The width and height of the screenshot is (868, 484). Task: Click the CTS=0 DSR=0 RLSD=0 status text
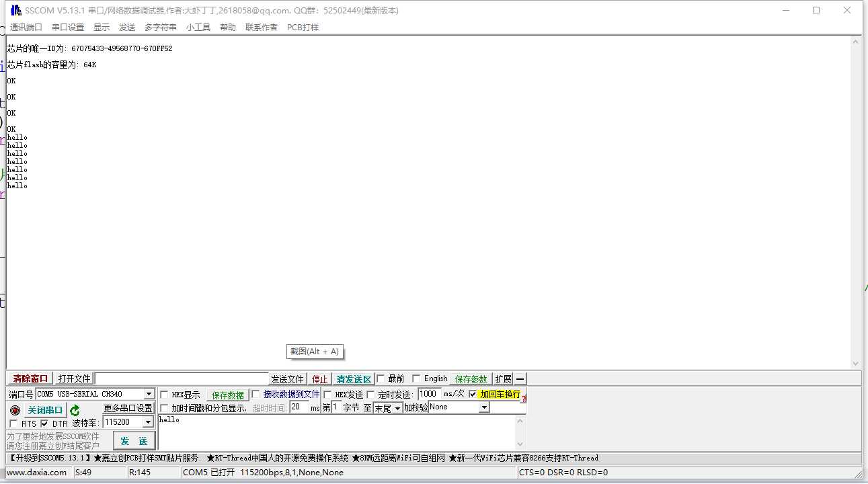563,473
